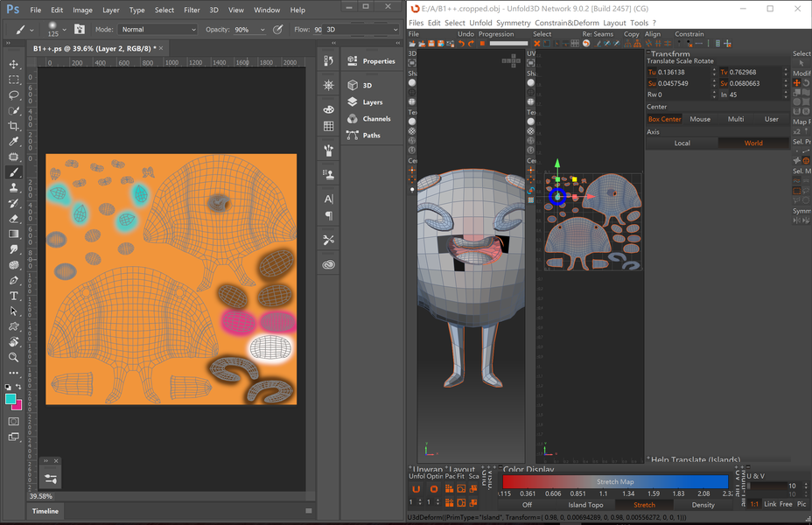Collapse the Transform panel
This screenshot has height=525, width=812.
pos(647,52)
